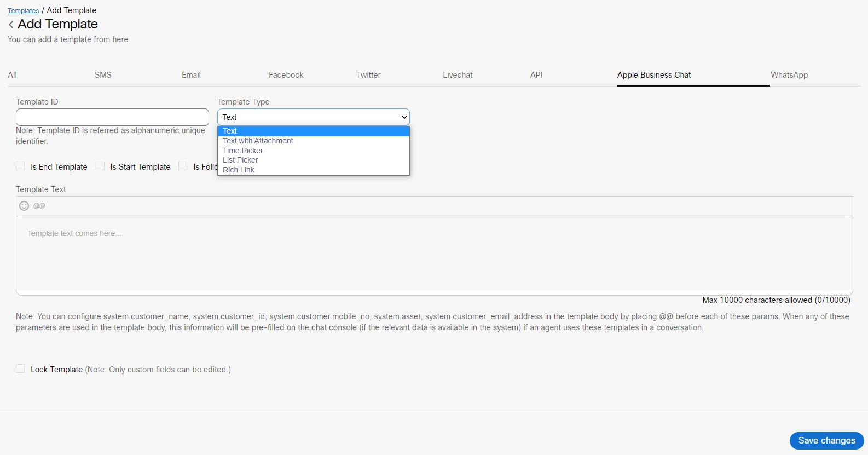Enable the Is Start Template checkbox
Screen dimensions: 868x455
tap(100, 166)
